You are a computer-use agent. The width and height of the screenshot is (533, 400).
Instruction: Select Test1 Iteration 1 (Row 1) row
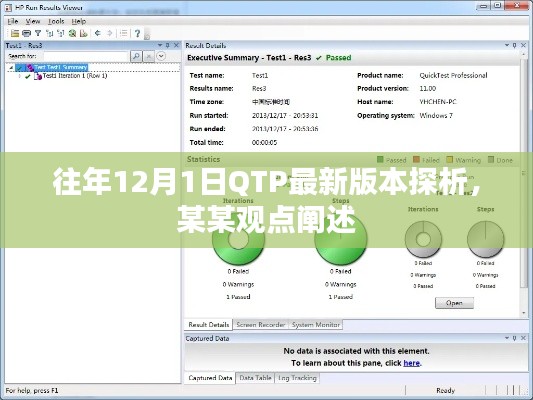(x=75, y=76)
